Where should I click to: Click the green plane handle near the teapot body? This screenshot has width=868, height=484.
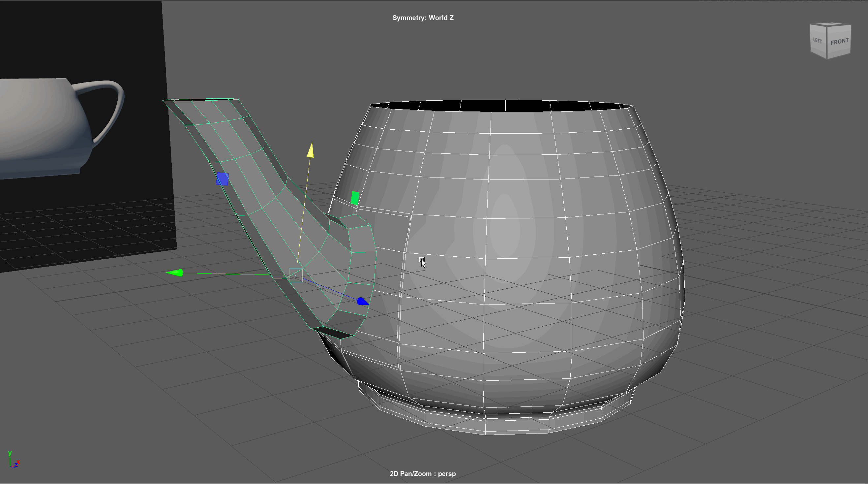pos(355,198)
